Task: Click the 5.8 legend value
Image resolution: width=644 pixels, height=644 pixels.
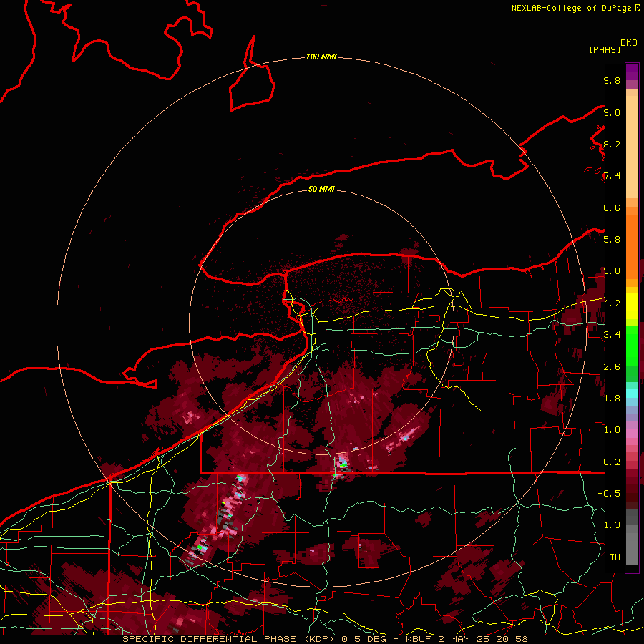Action: [612, 239]
